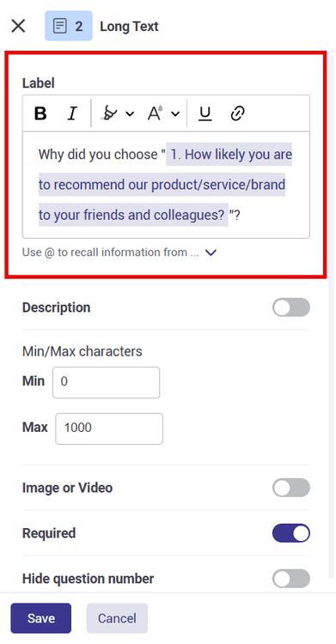Image resolution: width=336 pixels, height=644 pixels.
Task: Toggle bold formatting in Label editor
Action: [40, 113]
